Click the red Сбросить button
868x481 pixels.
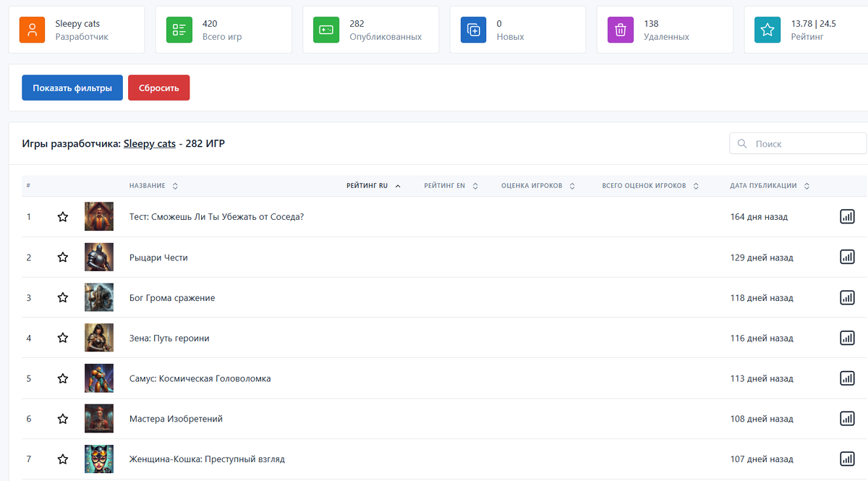158,88
